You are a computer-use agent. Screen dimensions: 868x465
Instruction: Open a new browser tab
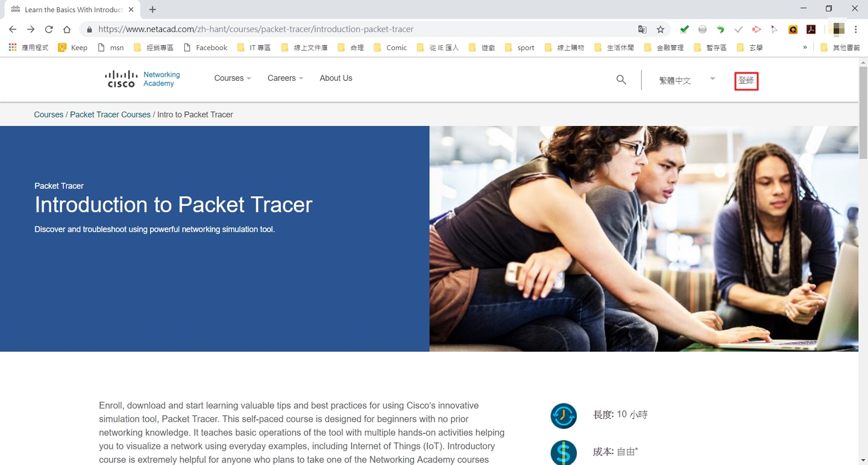[153, 10]
